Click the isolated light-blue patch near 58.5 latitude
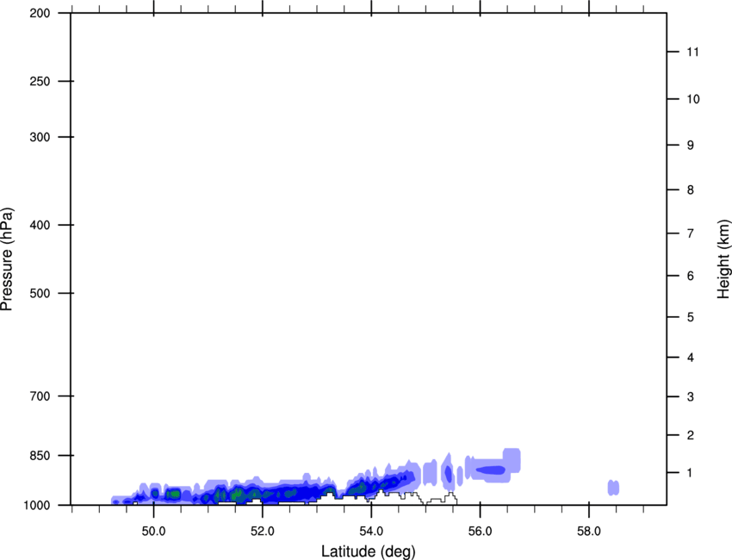The image size is (732, 560). (x=613, y=488)
